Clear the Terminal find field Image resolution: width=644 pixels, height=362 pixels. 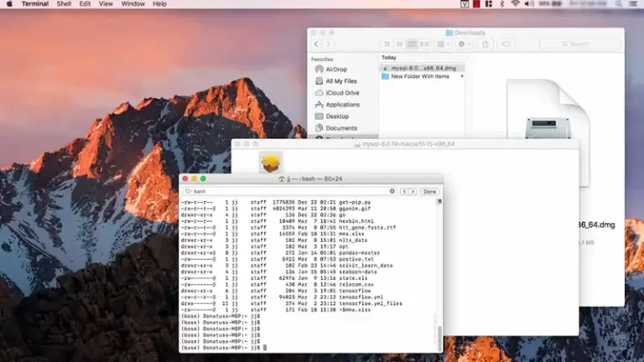tap(392, 191)
